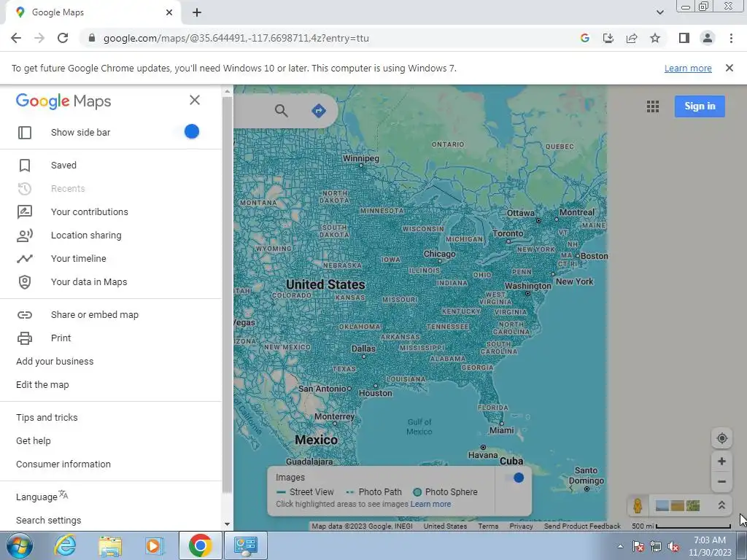Click the United States footer link

click(446, 526)
